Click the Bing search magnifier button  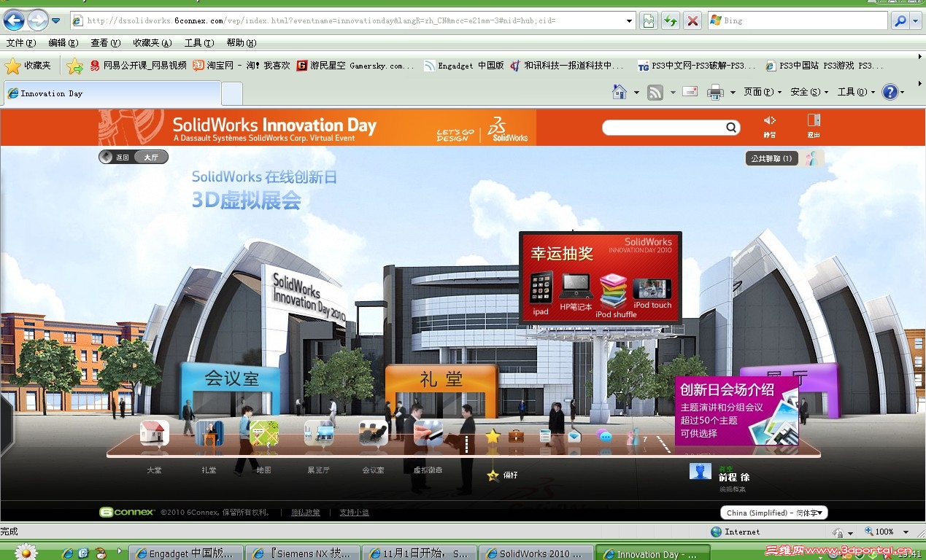[900, 20]
